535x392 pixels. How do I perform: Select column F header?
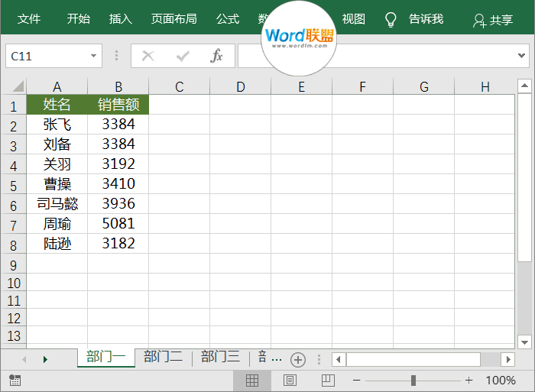click(x=363, y=86)
